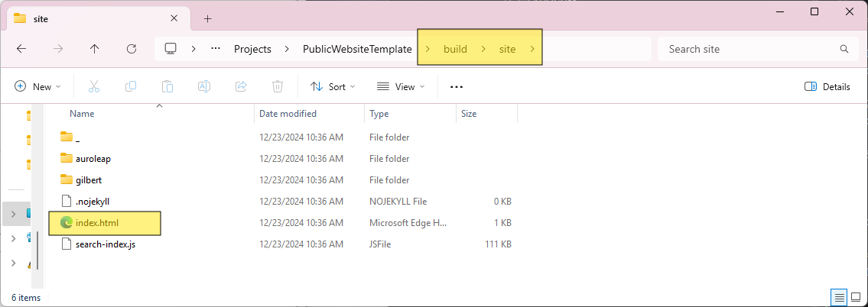This screenshot has height=307, width=868.
Task: Switch to large thumbnails view in status bar
Action: click(855, 297)
